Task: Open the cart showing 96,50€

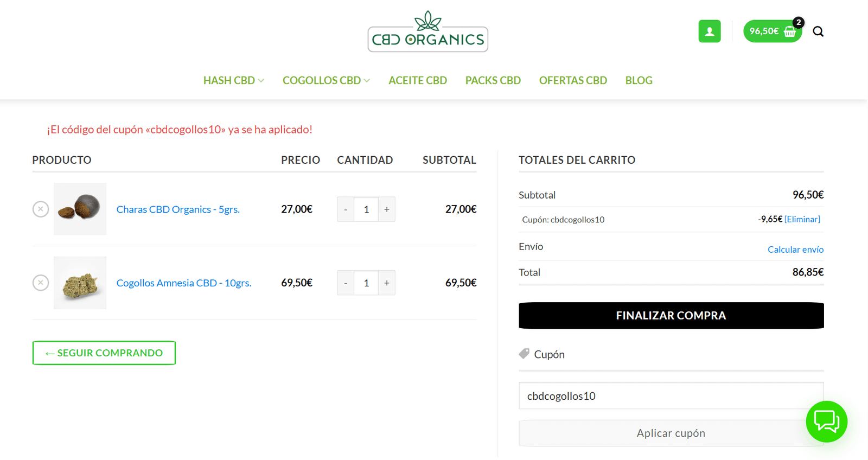Action: click(x=772, y=31)
